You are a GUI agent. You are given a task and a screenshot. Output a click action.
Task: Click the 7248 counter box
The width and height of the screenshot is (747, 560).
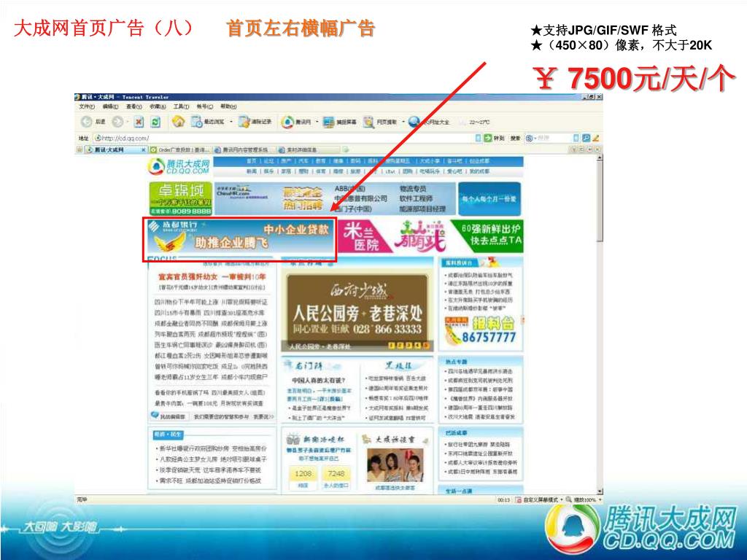click(x=336, y=473)
